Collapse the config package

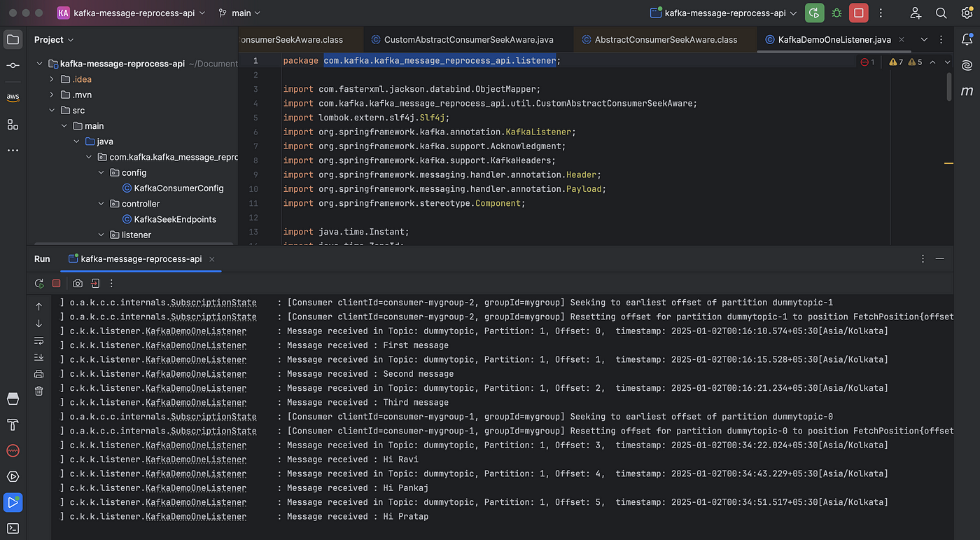point(101,172)
